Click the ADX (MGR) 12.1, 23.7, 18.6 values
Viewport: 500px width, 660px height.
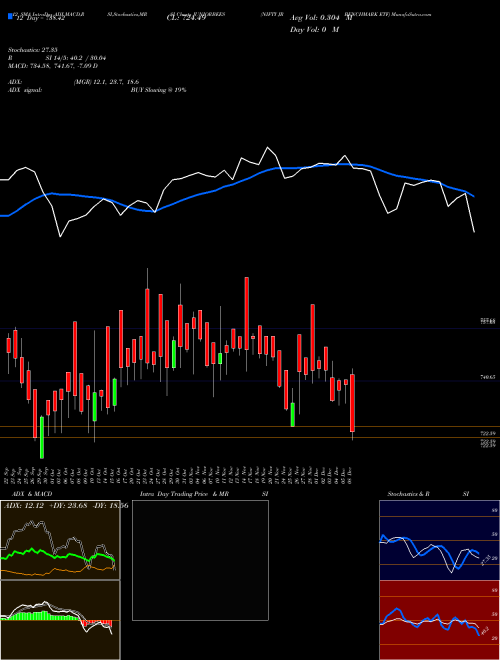click(106, 82)
